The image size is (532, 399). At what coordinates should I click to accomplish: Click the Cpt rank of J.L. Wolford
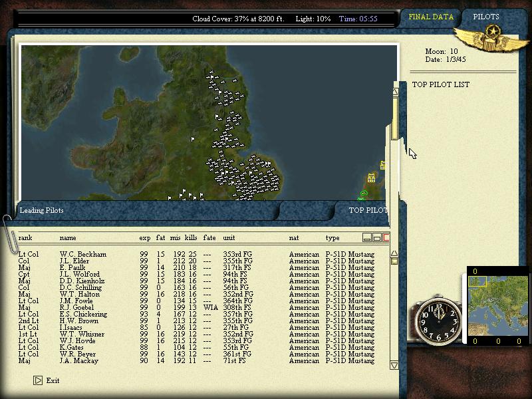[x=24, y=274]
